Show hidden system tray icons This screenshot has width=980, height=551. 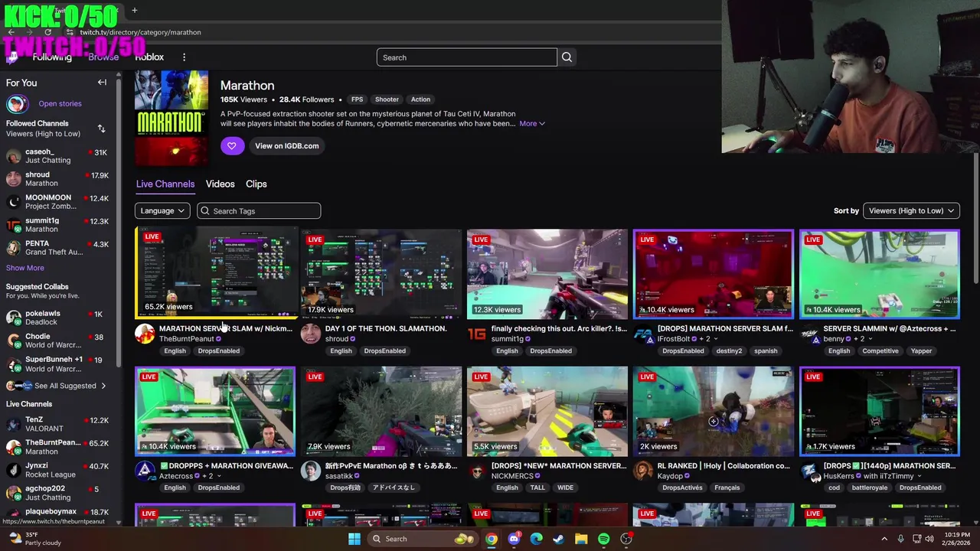tap(884, 539)
